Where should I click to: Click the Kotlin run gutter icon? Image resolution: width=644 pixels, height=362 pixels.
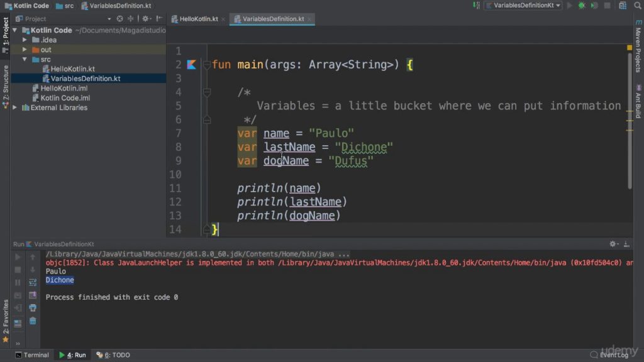coord(191,65)
